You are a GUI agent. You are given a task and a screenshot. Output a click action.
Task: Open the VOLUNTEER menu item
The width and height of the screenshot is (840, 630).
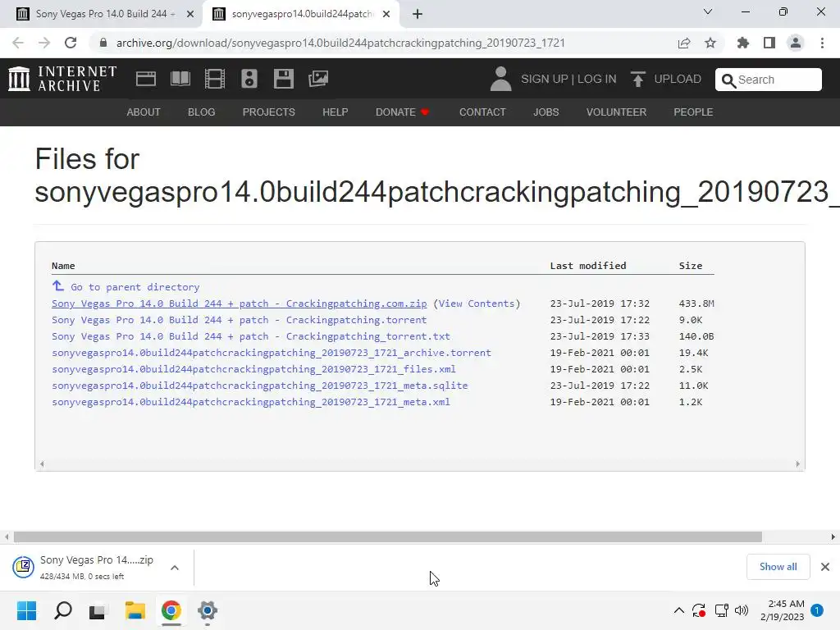[616, 112]
